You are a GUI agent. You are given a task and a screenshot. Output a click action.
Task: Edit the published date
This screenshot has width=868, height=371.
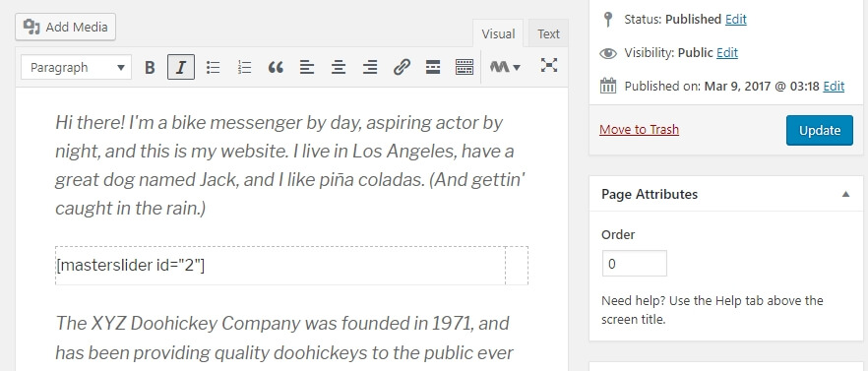click(x=834, y=87)
